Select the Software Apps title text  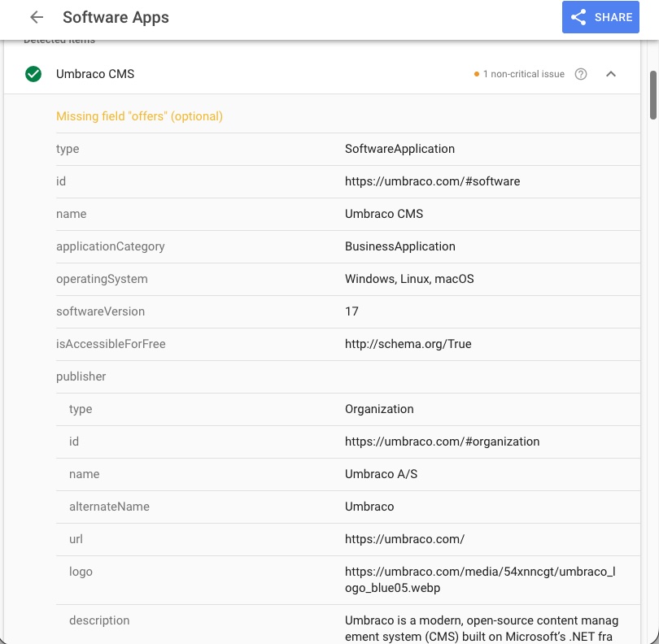point(116,17)
